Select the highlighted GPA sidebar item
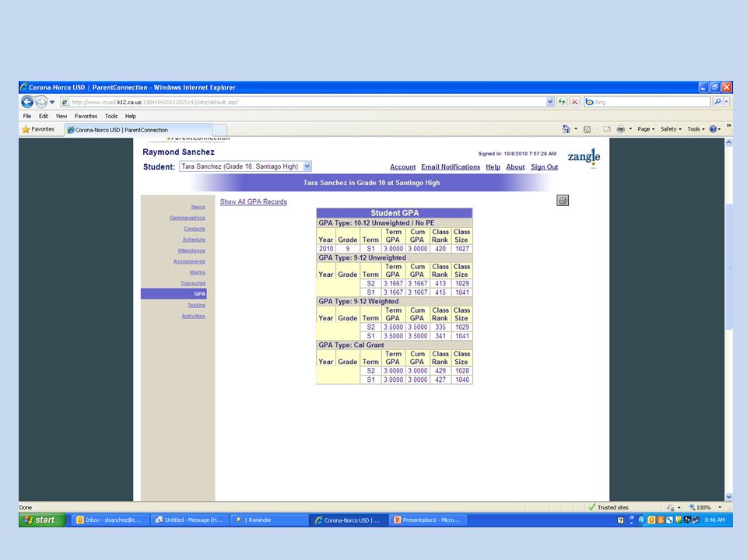 click(174, 294)
